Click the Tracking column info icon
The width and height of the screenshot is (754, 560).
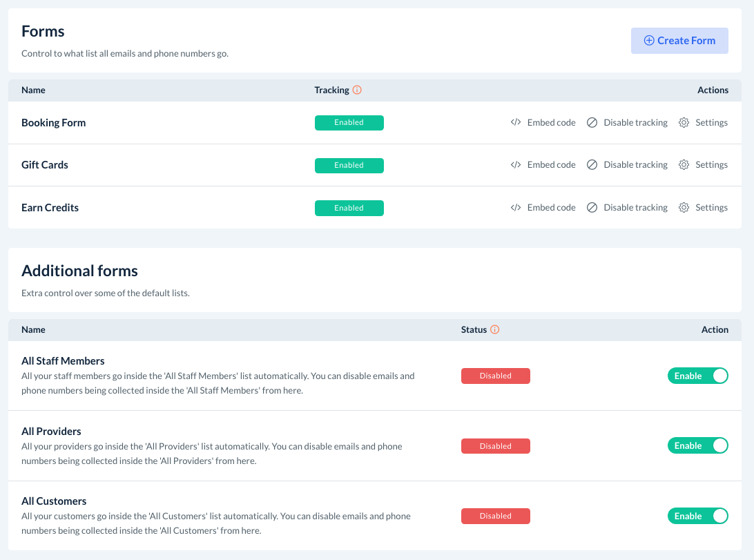[357, 90]
